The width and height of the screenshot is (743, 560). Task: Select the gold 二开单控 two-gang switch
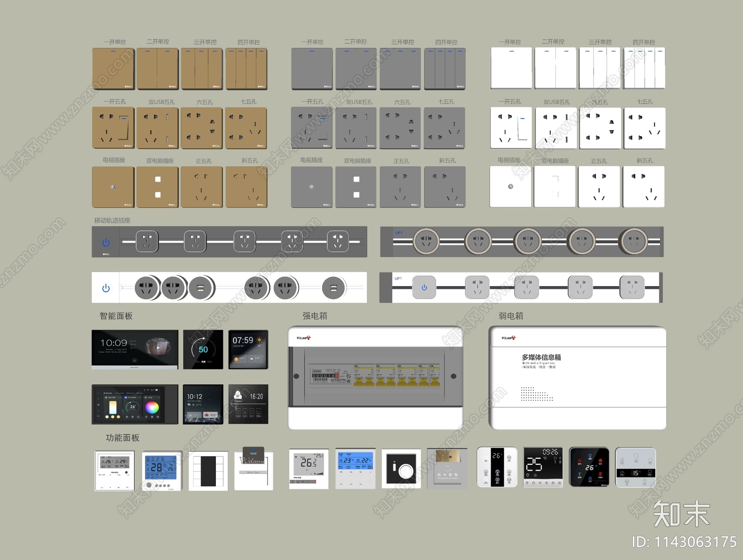pyautogui.click(x=157, y=69)
